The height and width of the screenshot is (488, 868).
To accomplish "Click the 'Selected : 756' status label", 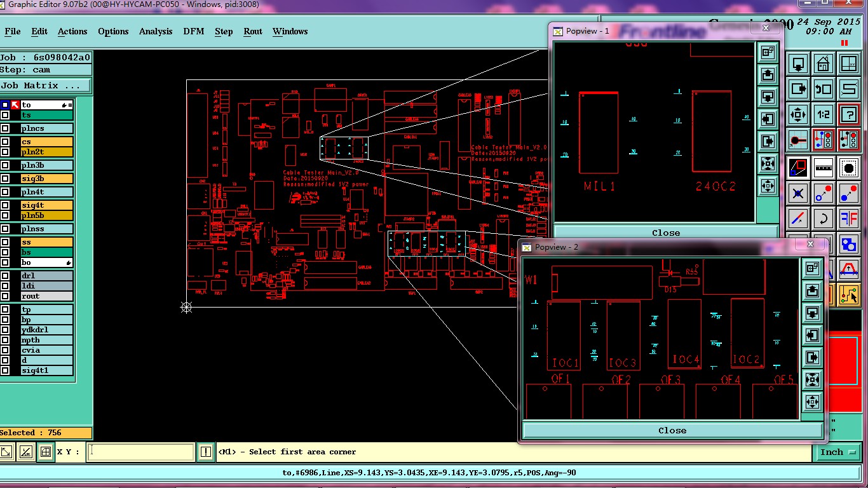I will [46, 433].
